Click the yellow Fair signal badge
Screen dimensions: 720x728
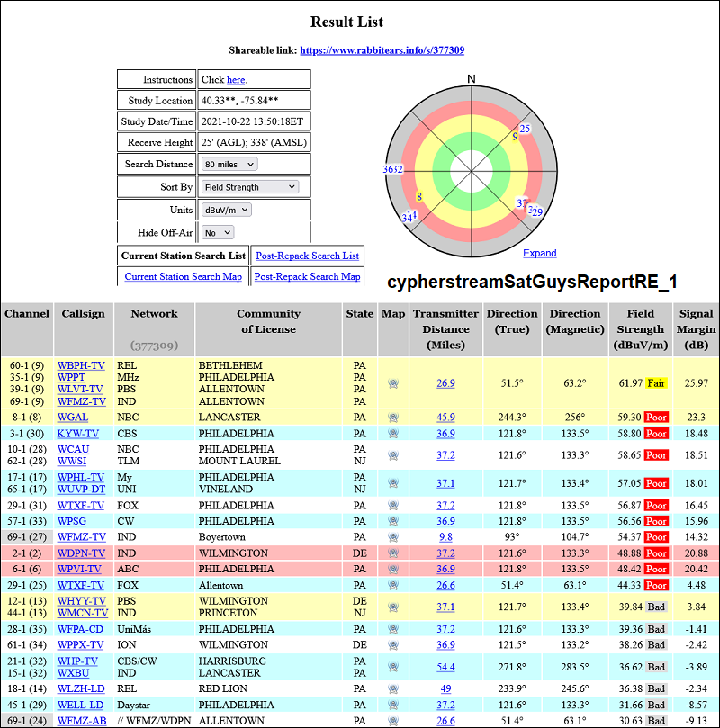[x=656, y=383]
